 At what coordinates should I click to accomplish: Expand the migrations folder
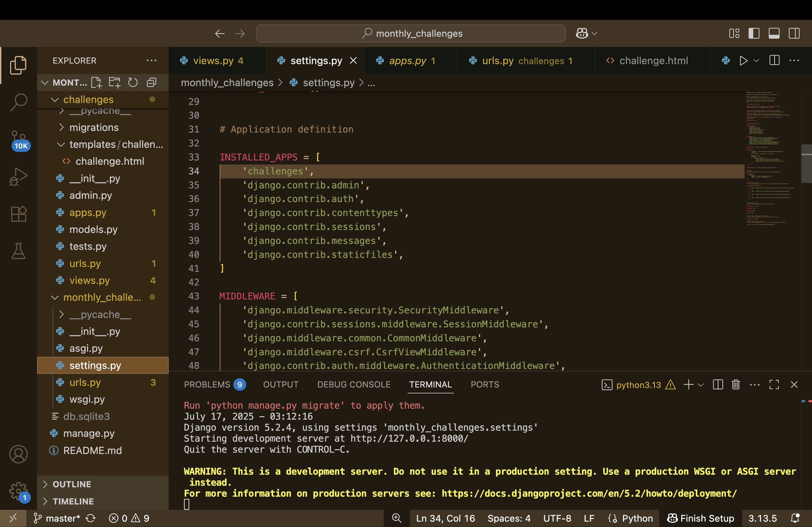pos(94,127)
